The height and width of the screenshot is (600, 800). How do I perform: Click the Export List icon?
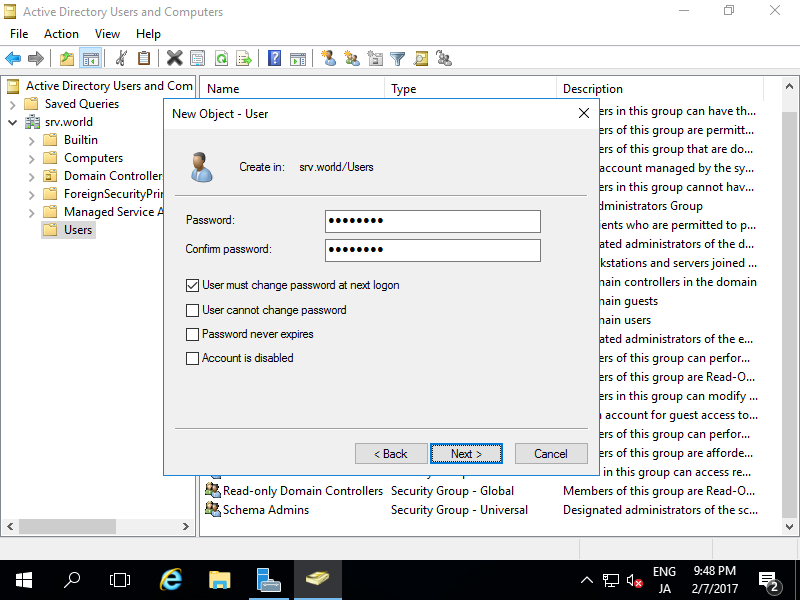click(x=244, y=59)
